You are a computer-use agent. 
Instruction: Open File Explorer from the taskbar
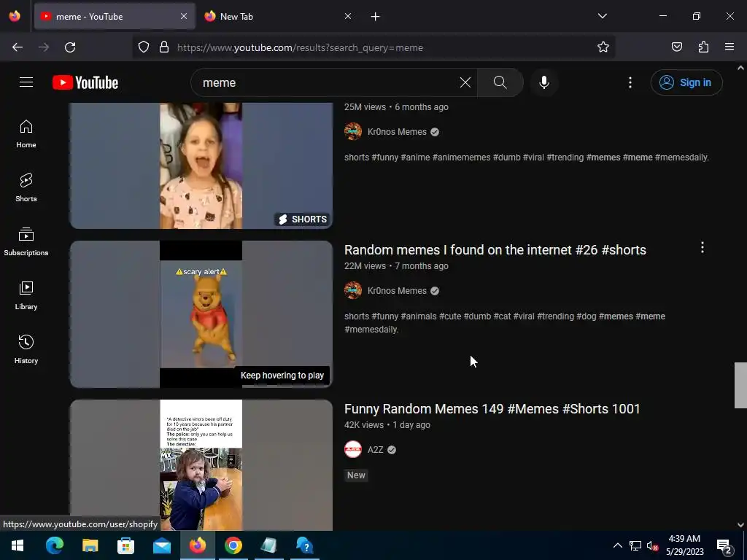pyautogui.click(x=90, y=545)
